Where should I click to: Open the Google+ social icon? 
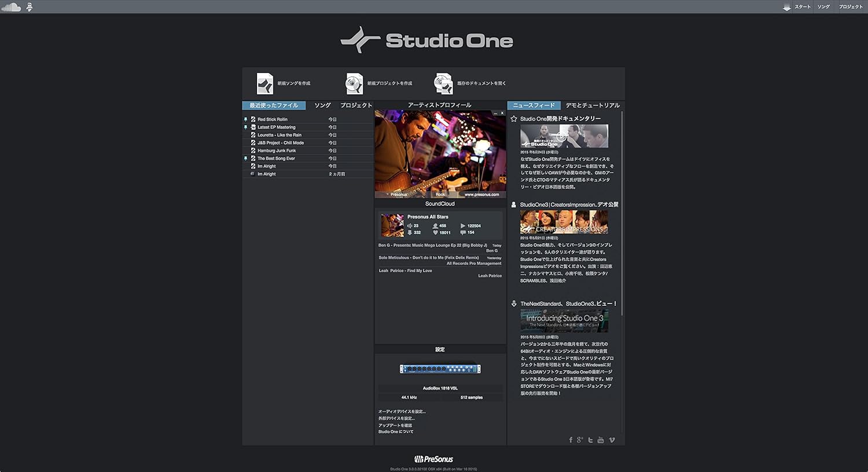[x=580, y=440]
